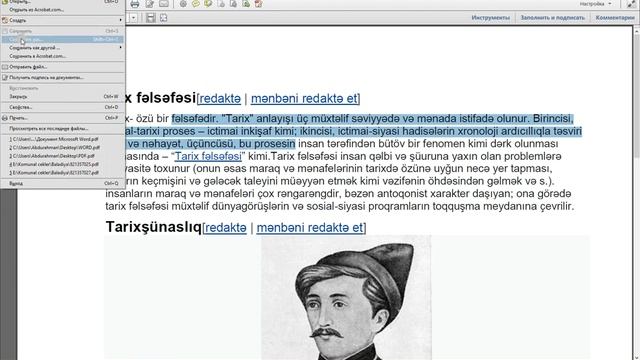Open the Комментарии pane
Viewport: 640px width, 360px height.
(x=616, y=18)
